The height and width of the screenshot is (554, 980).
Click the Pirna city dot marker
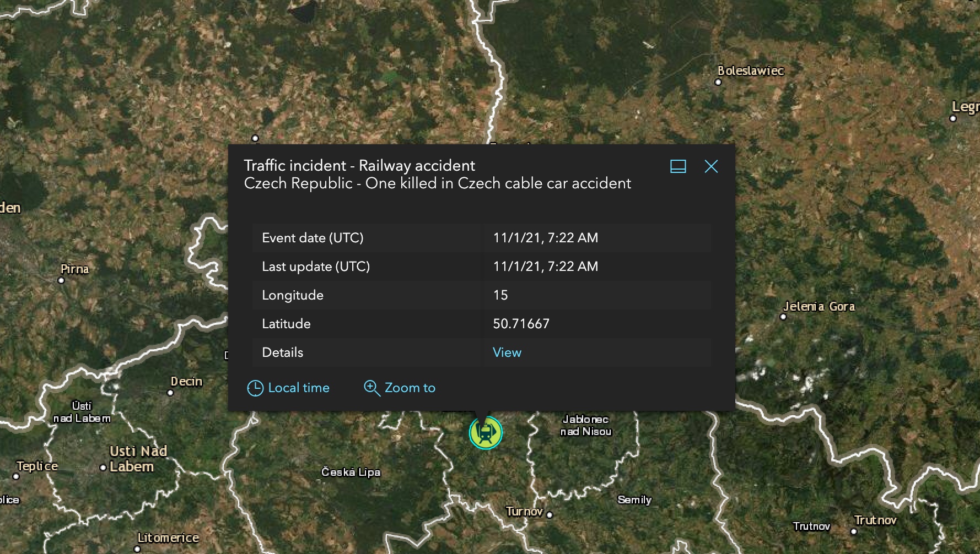click(x=61, y=280)
